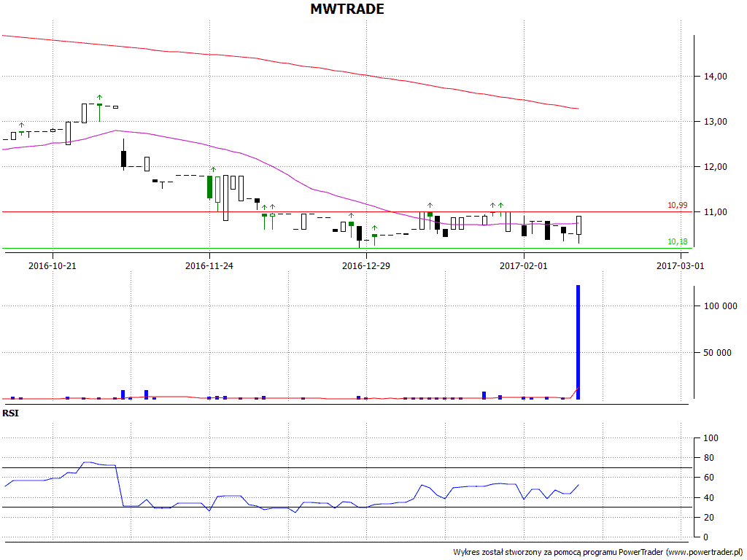747x560 pixels.
Task: Click the 11,00 price axis label
Action: point(716,212)
